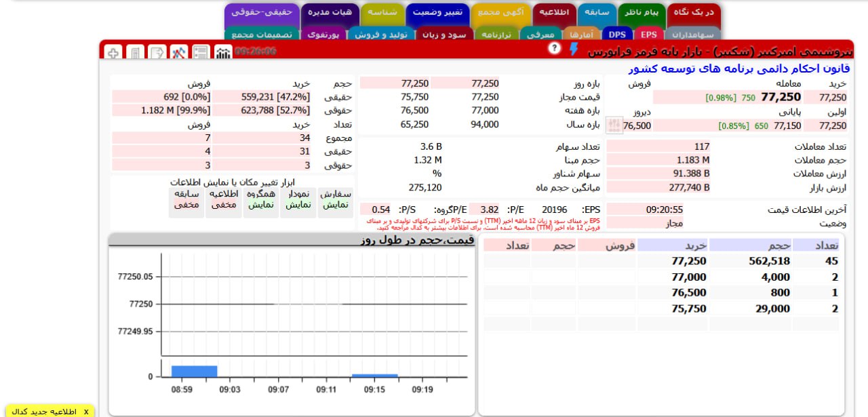868x417 pixels.
Task: Toggle the سابقه مخفی display option
Action: pyautogui.click(x=186, y=201)
